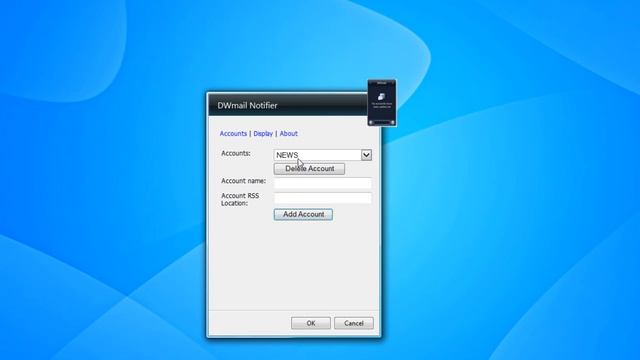This screenshot has height=360, width=640.
Task: Click the Add Account button
Action: click(x=303, y=214)
